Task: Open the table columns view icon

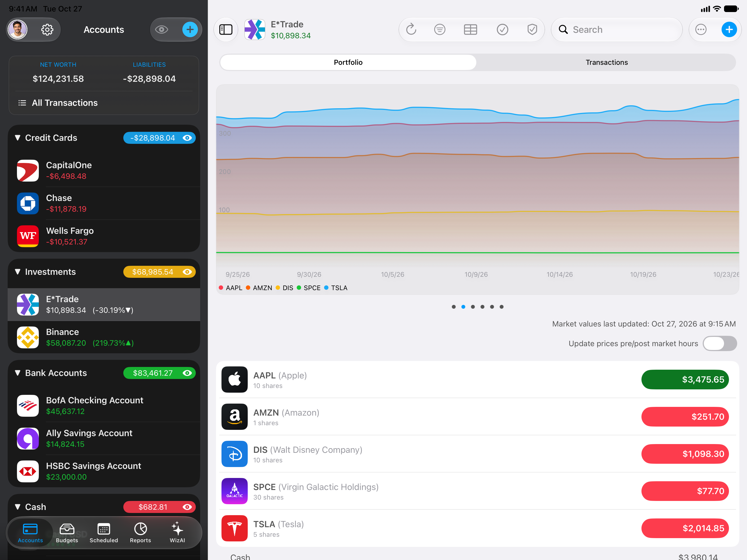Action: pos(470,30)
